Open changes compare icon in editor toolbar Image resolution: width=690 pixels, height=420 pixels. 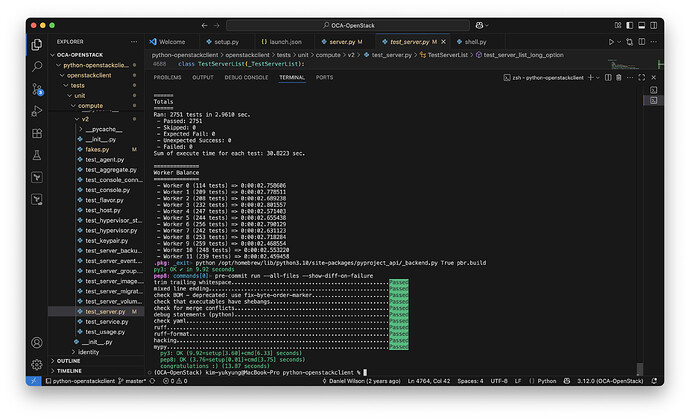(630, 42)
